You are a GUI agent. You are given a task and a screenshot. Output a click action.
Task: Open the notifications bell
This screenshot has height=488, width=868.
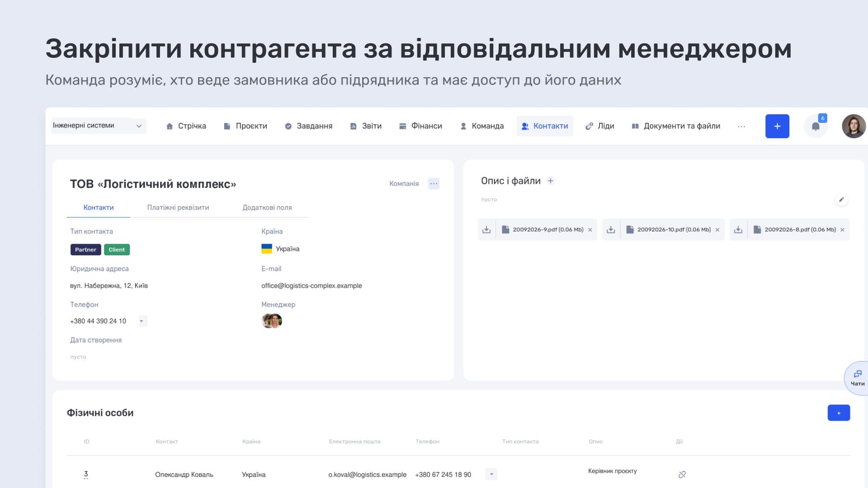816,126
